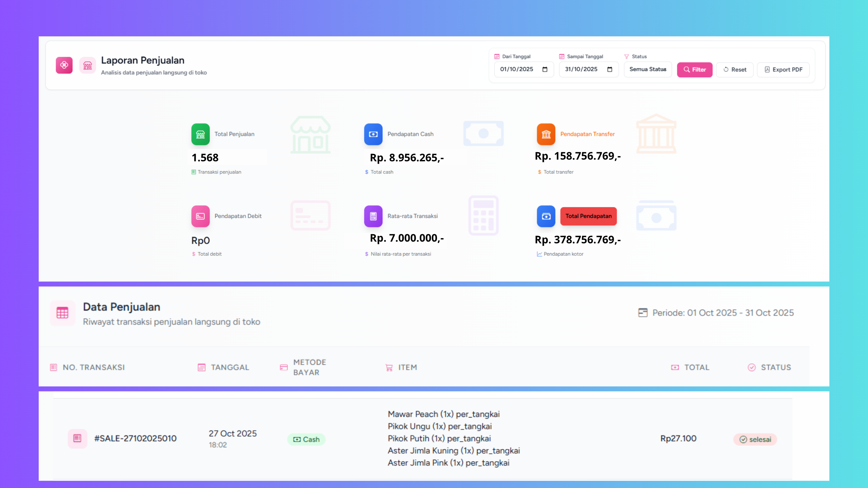Viewport: 868px width, 488px height.
Task: Click the pink flower logo icon
Action: [64, 65]
